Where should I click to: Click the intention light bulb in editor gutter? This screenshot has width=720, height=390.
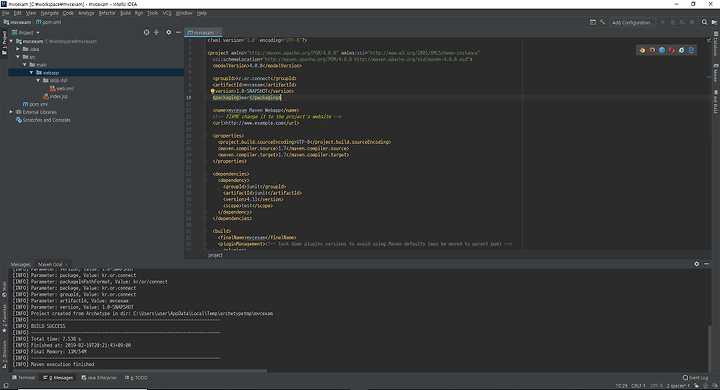(213, 91)
